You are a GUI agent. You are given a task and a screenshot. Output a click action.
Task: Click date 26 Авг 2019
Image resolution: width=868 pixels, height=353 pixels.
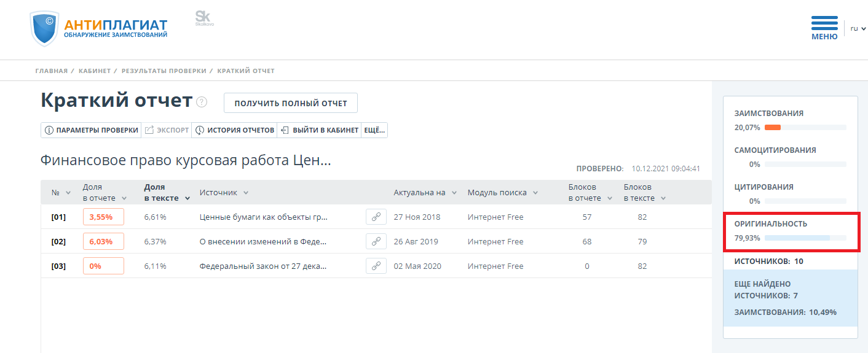(416, 242)
